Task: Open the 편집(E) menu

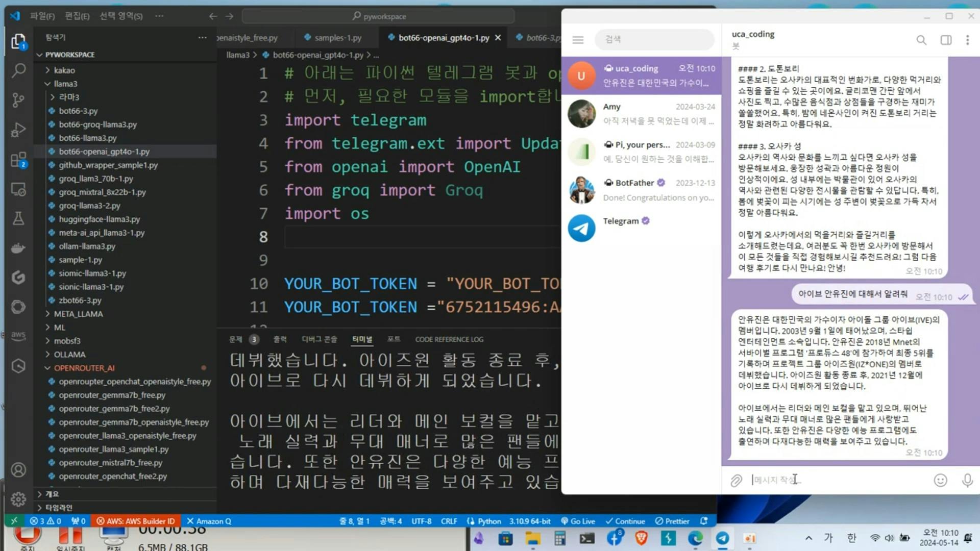Action: click(x=77, y=16)
